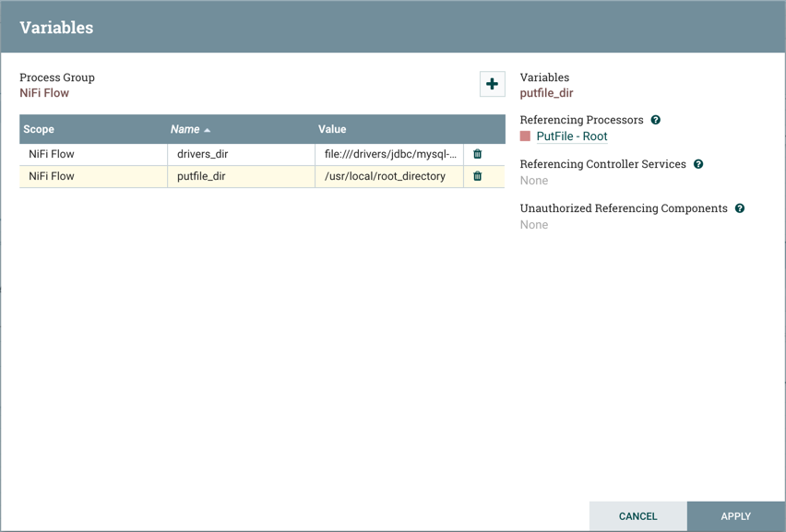This screenshot has height=532, width=786.
Task: Click help icon beside Unauthorized Referencing Components
Action: point(739,208)
